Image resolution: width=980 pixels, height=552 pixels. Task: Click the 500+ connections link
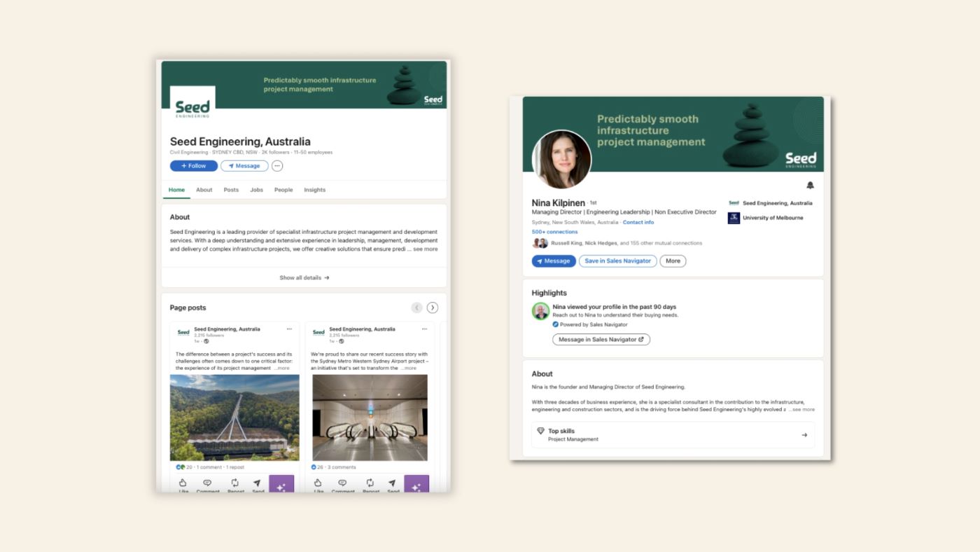[x=554, y=232]
